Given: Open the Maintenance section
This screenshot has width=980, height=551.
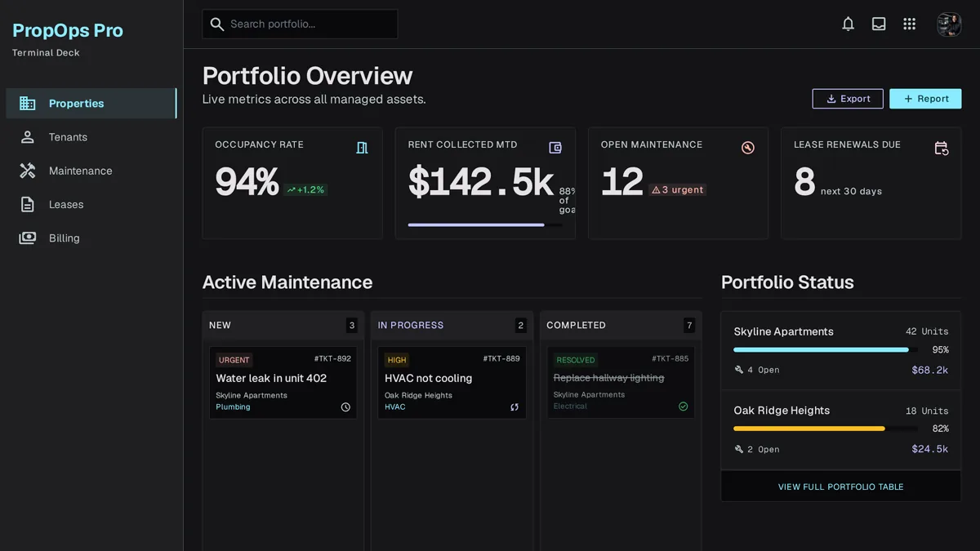Looking at the screenshot, I should [x=91, y=171].
